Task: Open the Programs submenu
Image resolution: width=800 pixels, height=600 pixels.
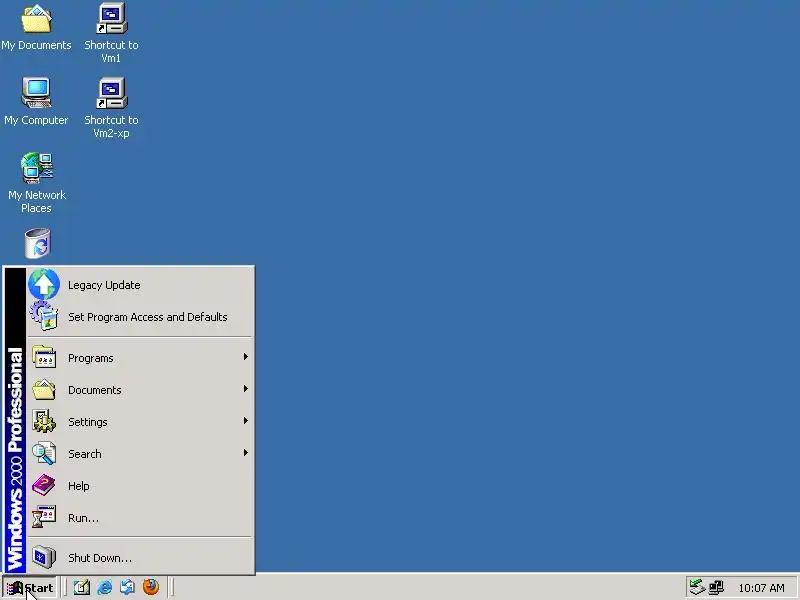Action: point(140,358)
